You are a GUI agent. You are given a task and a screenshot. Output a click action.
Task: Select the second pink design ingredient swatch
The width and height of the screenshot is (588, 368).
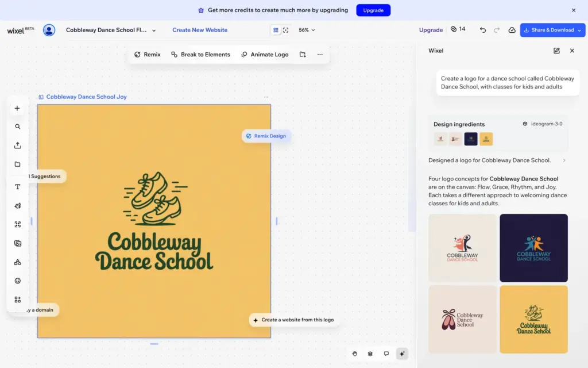pos(455,139)
